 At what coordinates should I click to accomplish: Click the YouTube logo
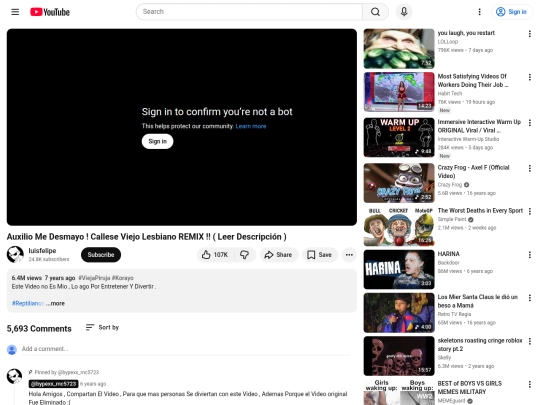(x=50, y=12)
